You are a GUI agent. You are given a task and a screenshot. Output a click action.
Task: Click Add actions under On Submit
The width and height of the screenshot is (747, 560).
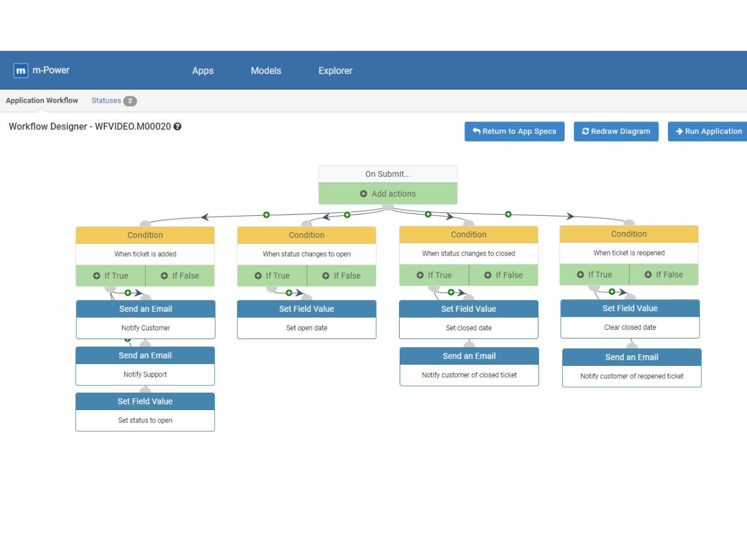(x=388, y=194)
